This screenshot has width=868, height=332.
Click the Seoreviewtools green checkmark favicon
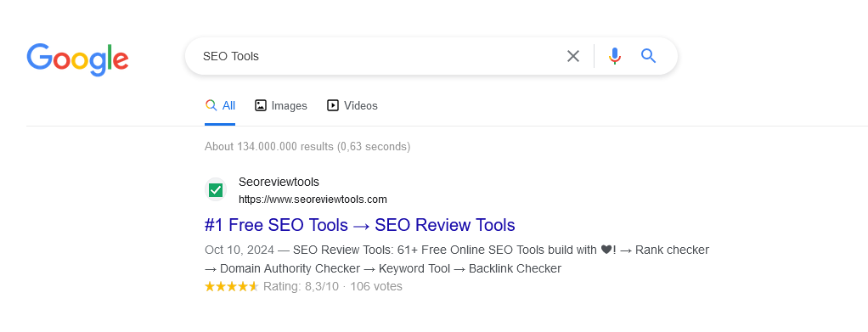[216, 190]
